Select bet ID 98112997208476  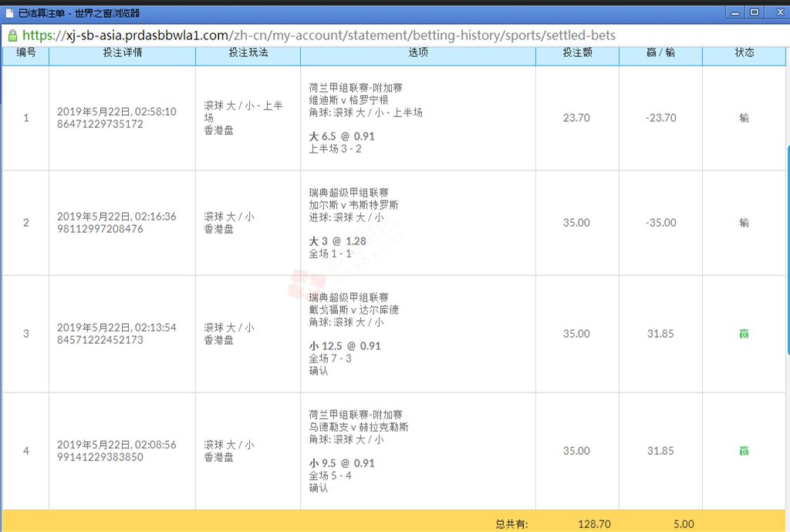[x=100, y=228]
